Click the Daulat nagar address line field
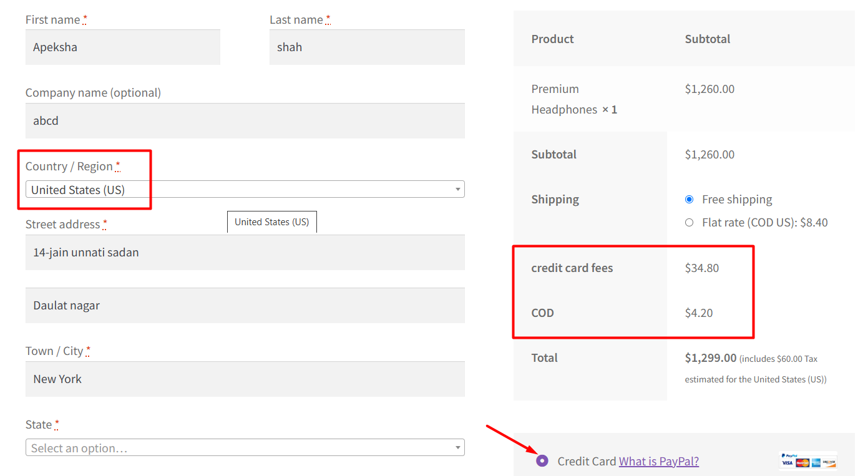 245,305
